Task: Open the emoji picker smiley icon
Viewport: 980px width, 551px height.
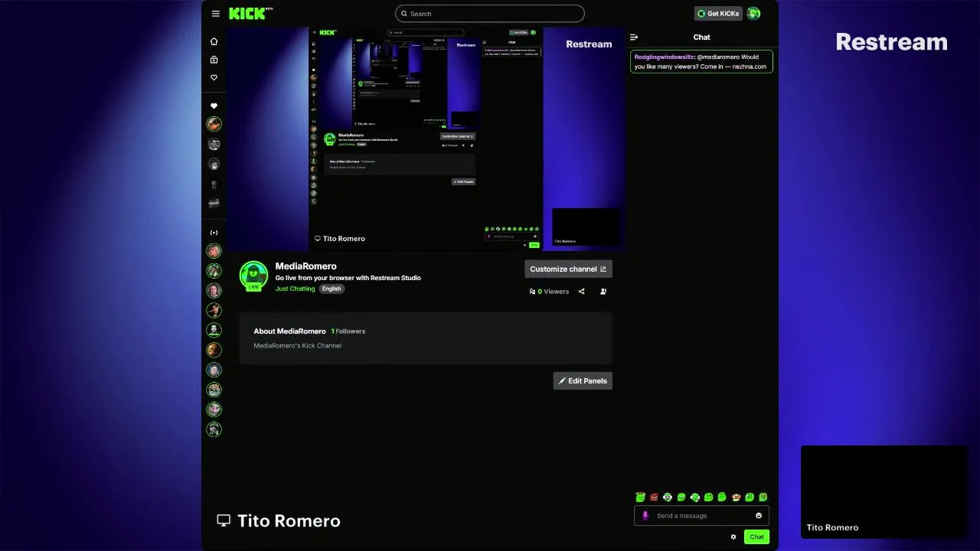Action: pyautogui.click(x=759, y=516)
